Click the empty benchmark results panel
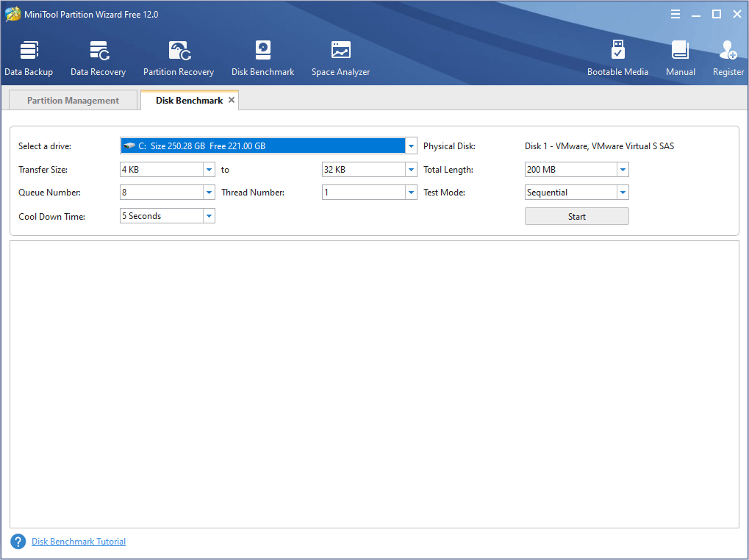The height and width of the screenshot is (560, 749). click(375, 384)
